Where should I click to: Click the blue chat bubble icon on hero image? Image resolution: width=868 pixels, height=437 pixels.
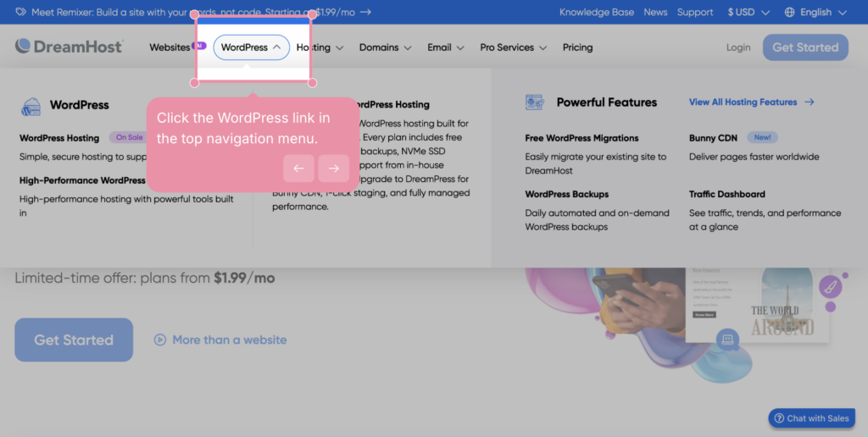(x=727, y=339)
